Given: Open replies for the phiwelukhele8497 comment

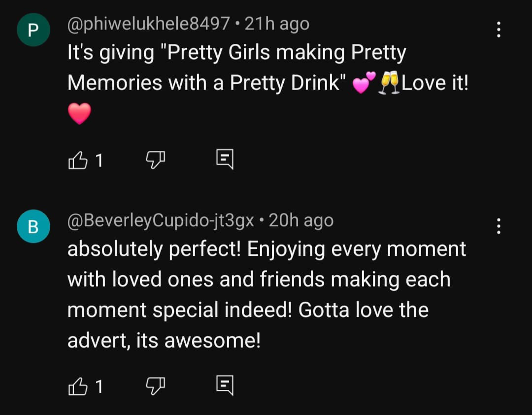Looking at the screenshot, I should 225,160.
